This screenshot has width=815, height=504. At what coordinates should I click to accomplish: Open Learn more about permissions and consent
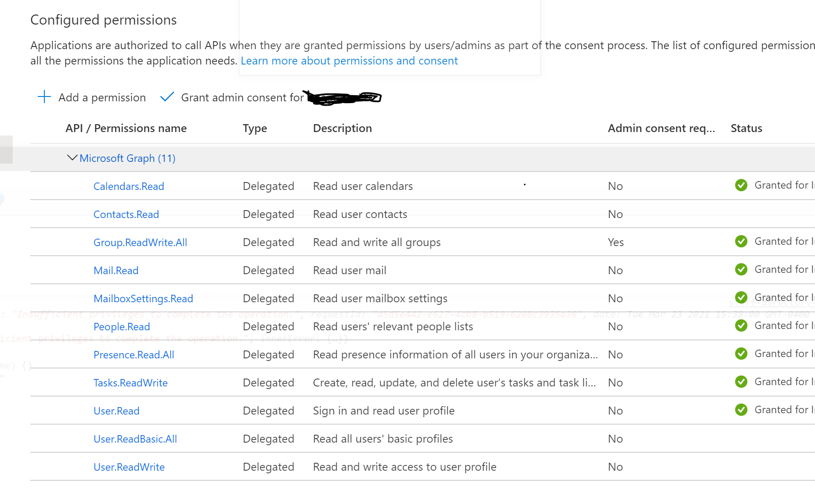point(349,61)
